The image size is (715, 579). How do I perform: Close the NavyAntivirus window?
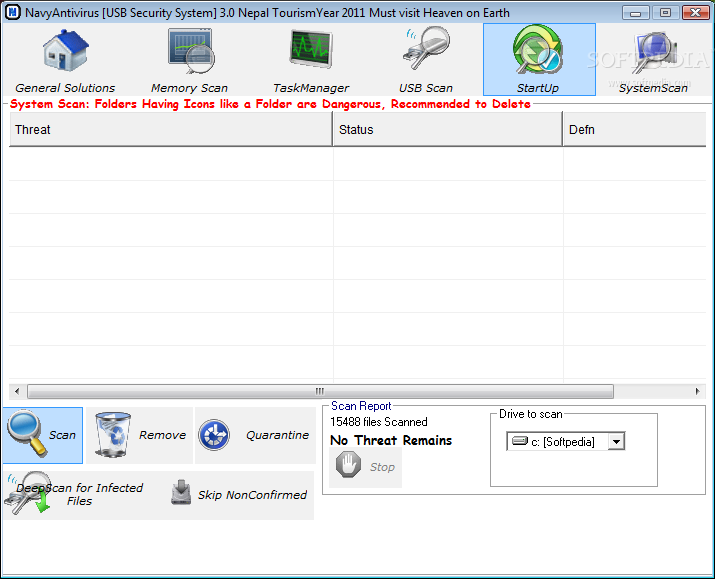click(696, 13)
